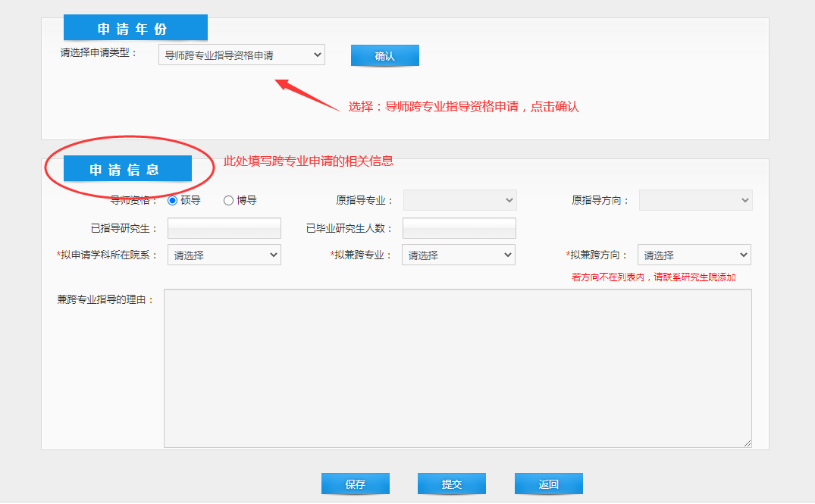Click the 确认 button
815x504 pixels.
coord(384,56)
